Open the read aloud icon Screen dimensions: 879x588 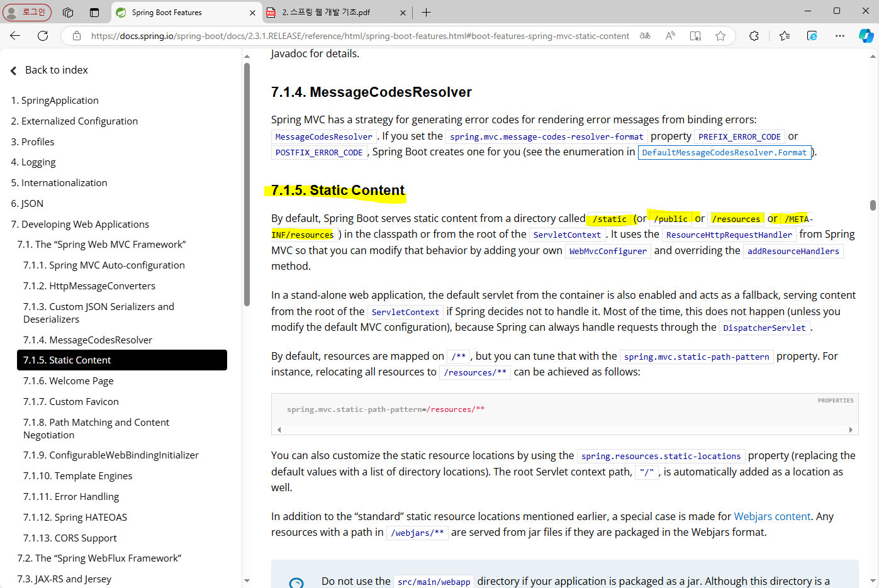click(x=670, y=36)
